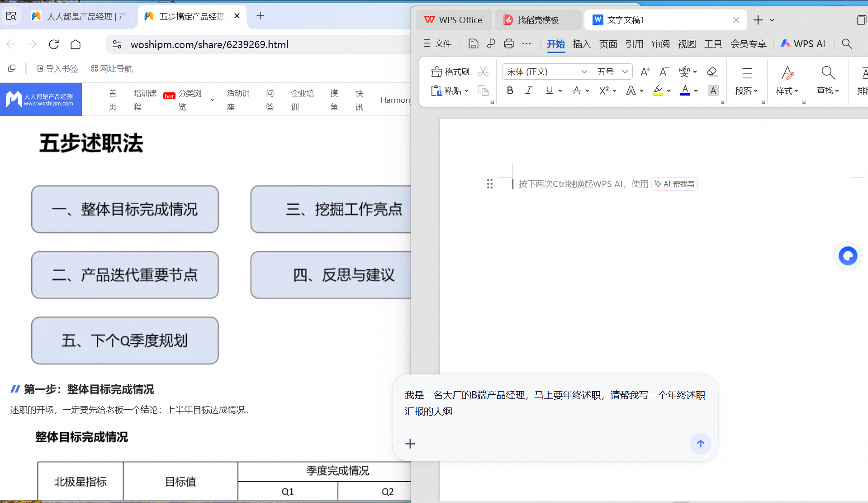
Task: Click the 网址导航 bookmark link
Action: [x=112, y=68]
